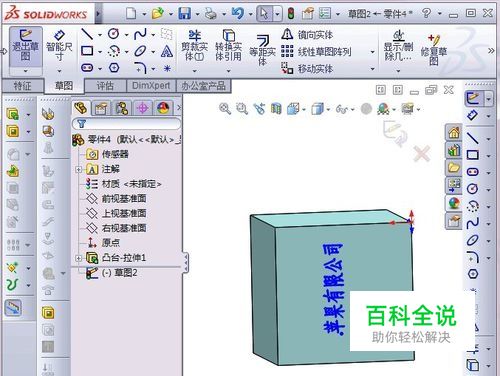Expand the 注解 annotations folder
The width and height of the screenshot is (500, 376).
point(79,170)
